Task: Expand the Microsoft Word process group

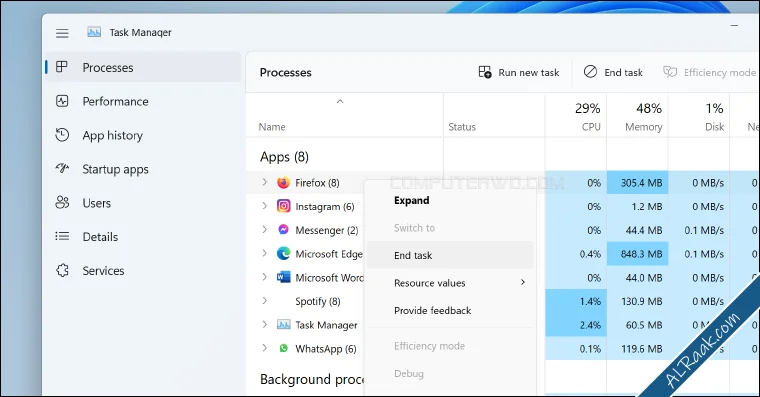Action: (264, 277)
